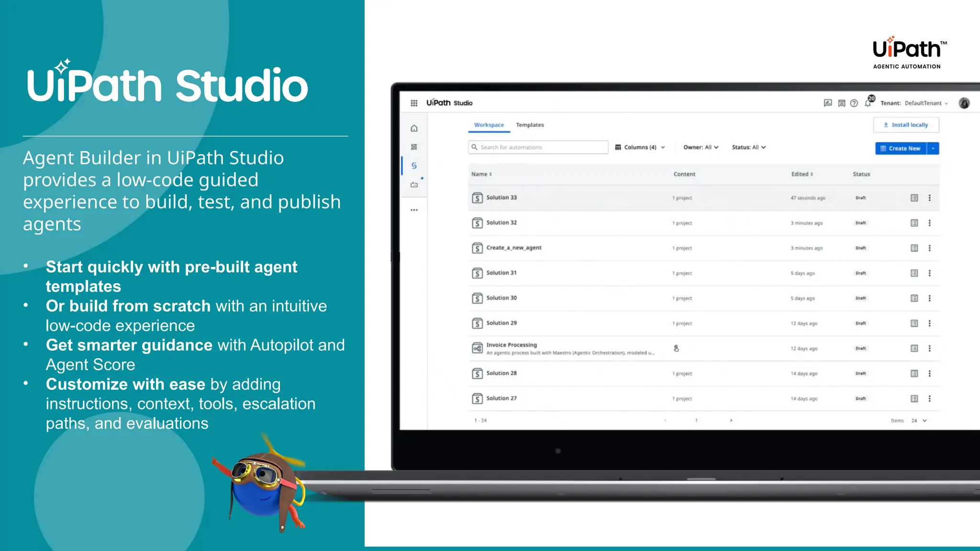Click the Install locally button
Screen dimensions: 980x551
[906, 125]
